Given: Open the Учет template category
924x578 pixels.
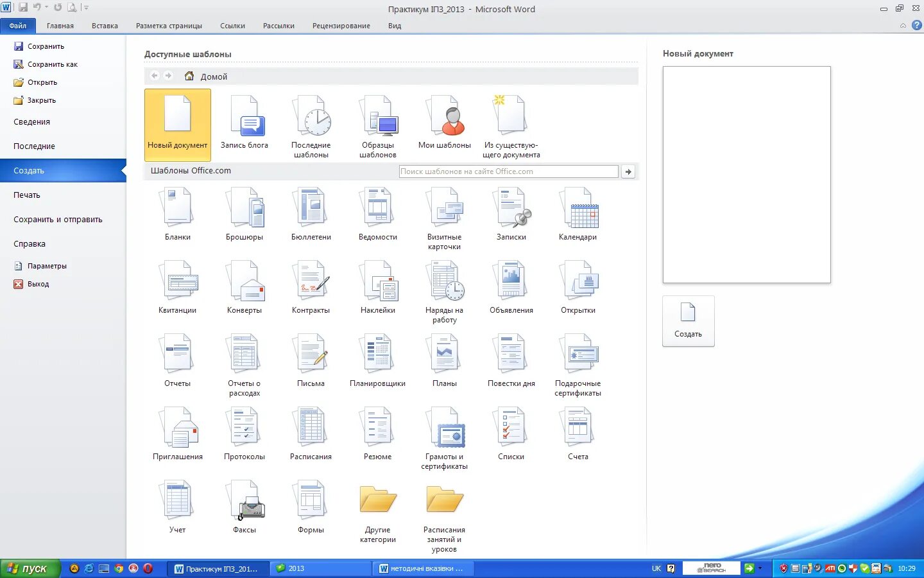Looking at the screenshot, I should tap(178, 507).
